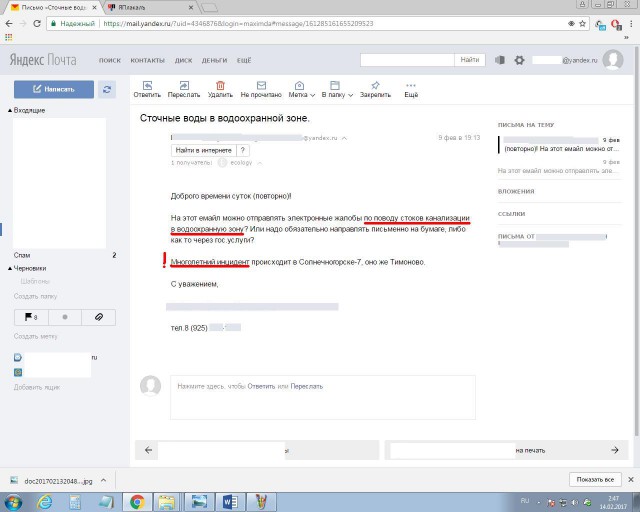The width and height of the screenshot is (640, 512).
Task: Filter by flagged messages icon
Action: click(31, 317)
